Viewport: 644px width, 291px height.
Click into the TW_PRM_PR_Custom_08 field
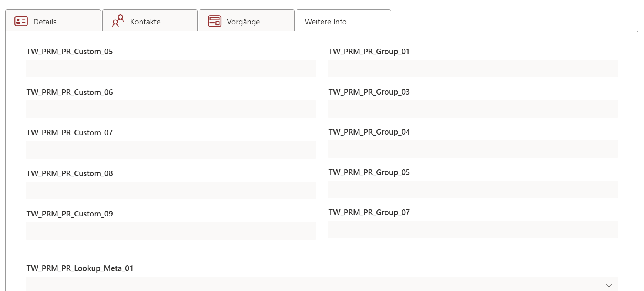click(x=171, y=191)
